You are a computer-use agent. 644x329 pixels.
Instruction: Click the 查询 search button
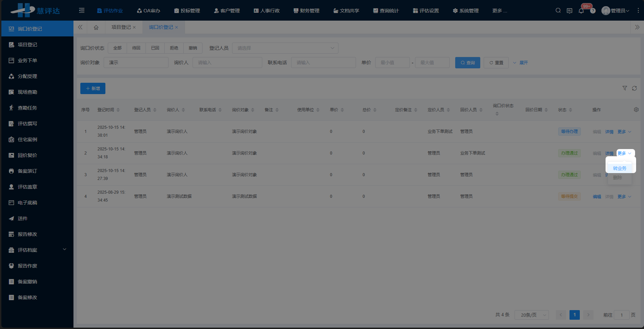[467, 63]
